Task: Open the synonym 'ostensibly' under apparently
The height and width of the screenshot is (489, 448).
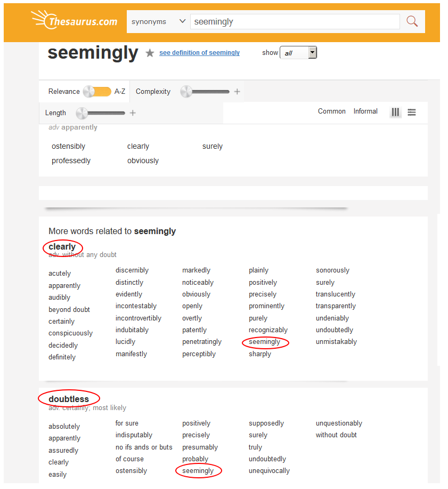Action: (68, 146)
